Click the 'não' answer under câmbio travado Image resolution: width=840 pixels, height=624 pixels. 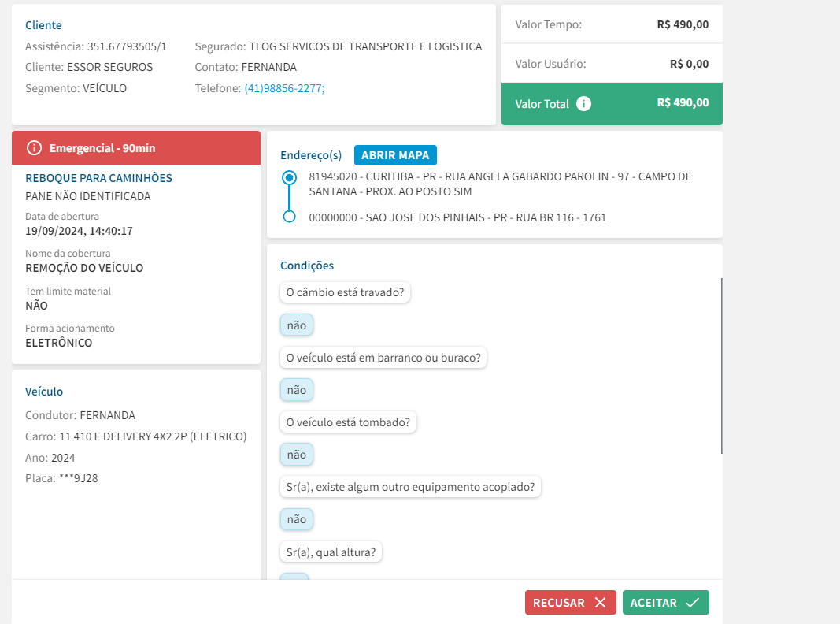(296, 325)
